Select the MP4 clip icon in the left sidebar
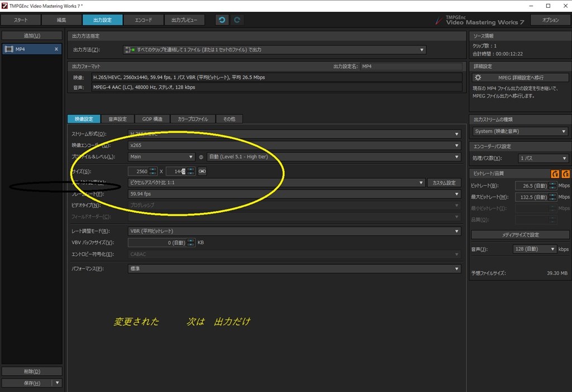Image resolution: width=572 pixels, height=392 pixels. click(9, 49)
